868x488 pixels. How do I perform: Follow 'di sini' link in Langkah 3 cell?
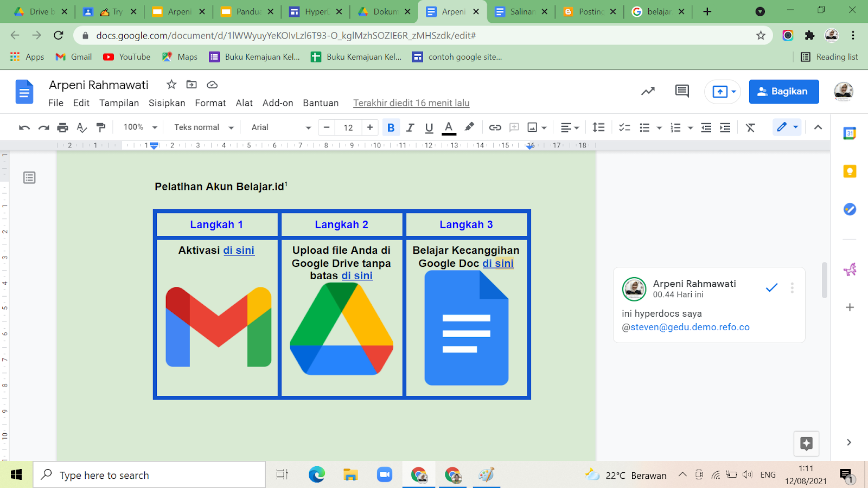click(498, 264)
